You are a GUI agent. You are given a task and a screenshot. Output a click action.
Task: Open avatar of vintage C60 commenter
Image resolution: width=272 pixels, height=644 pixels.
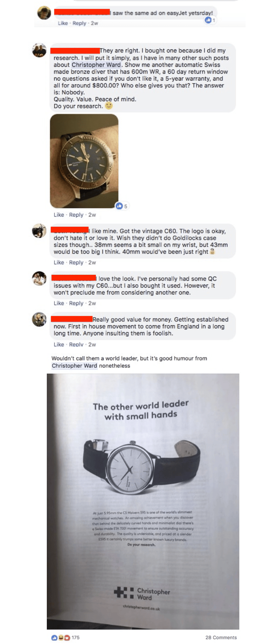pos(39,231)
